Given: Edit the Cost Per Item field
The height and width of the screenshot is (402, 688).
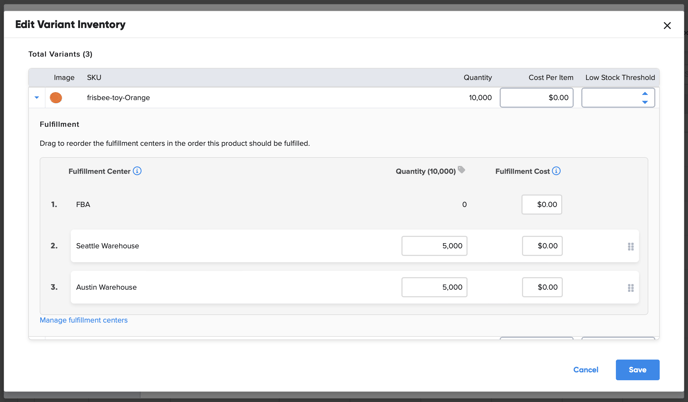Looking at the screenshot, I should [x=537, y=97].
